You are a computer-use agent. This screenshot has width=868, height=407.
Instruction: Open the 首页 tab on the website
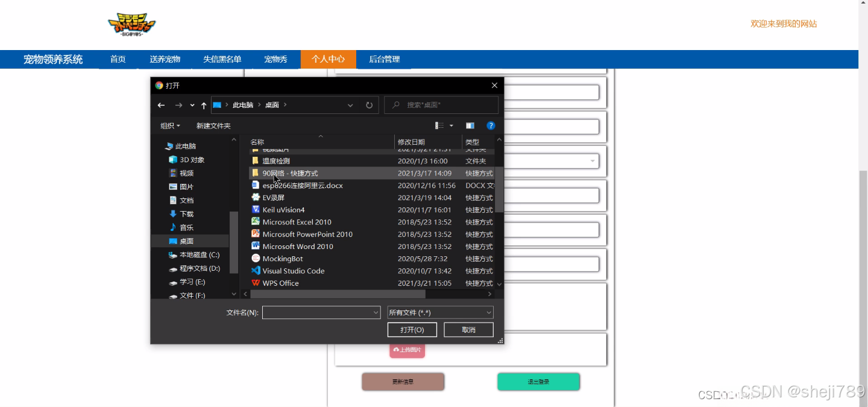[x=118, y=59]
